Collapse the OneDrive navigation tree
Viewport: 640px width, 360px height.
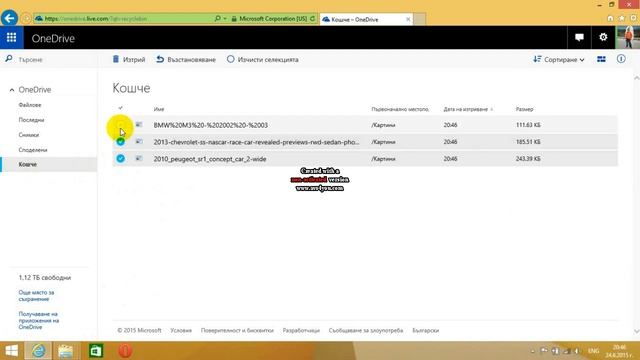point(12,90)
